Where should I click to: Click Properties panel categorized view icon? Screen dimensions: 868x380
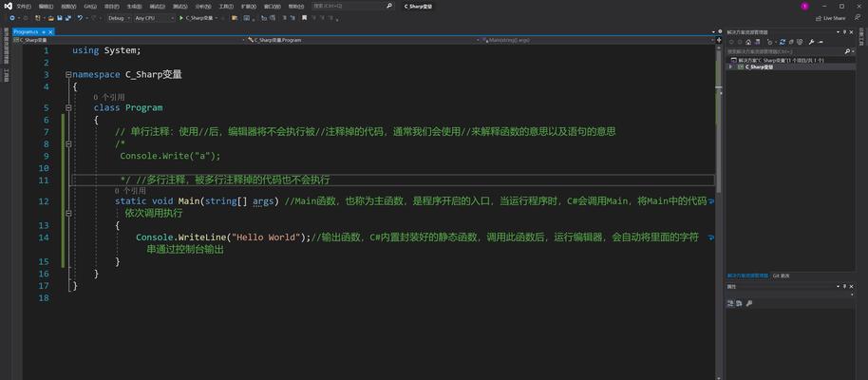(x=730, y=303)
